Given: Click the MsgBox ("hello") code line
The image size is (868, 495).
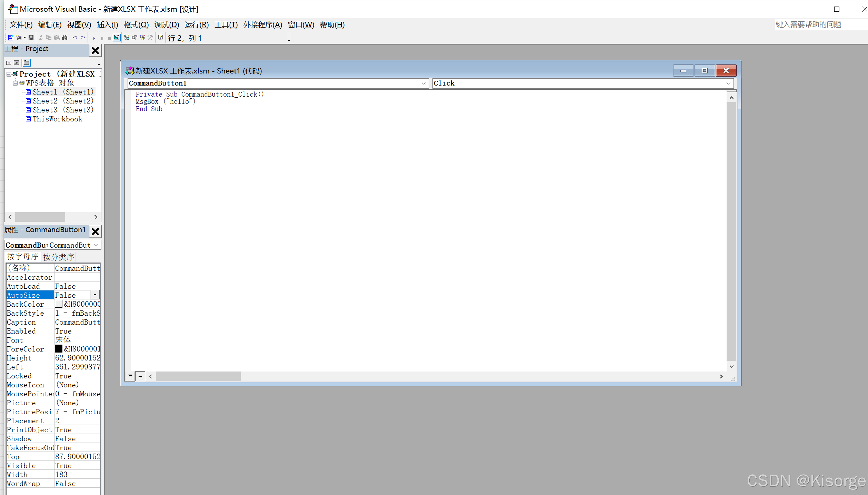Looking at the screenshot, I should pyautogui.click(x=166, y=102).
